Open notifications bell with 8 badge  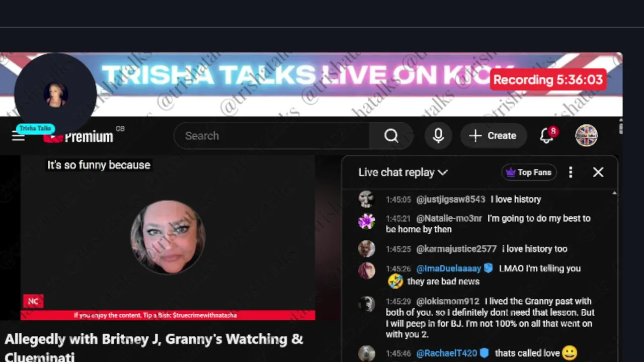pos(547,135)
